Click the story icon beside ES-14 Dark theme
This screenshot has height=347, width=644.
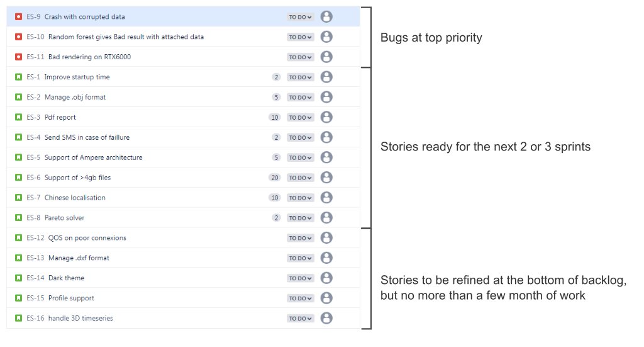click(x=18, y=278)
